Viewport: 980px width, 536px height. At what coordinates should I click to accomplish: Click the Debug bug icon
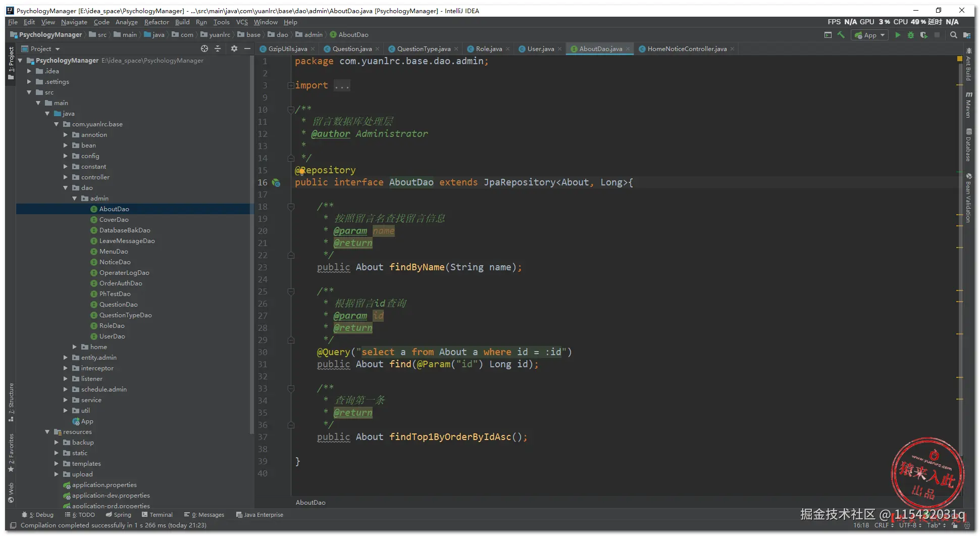pos(910,35)
